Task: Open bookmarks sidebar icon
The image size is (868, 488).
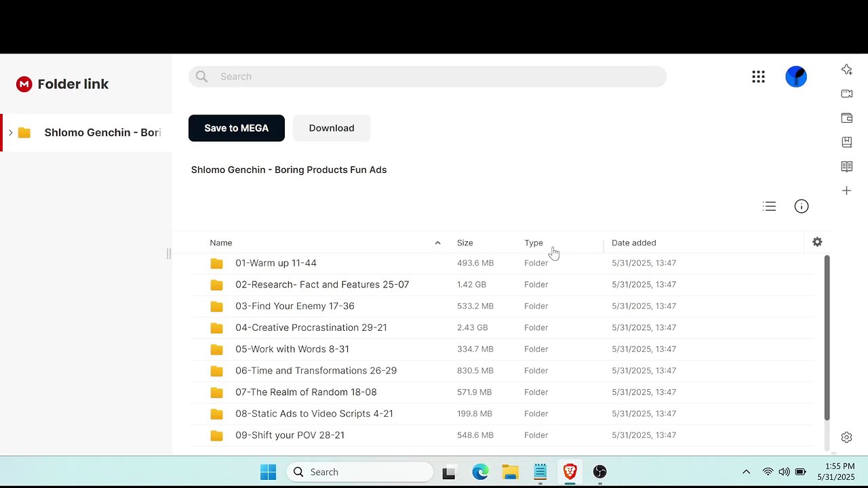Action: tap(846, 142)
